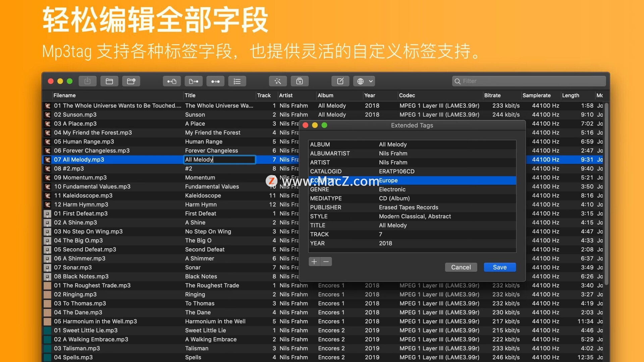
Task: Select file 04 Spells.mp3
Action: (73, 357)
